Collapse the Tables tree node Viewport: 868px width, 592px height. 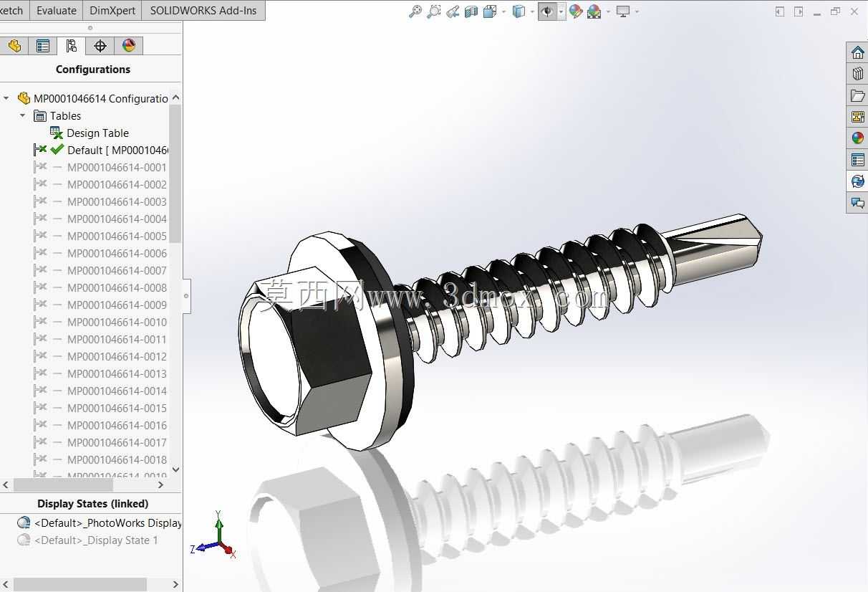23,115
